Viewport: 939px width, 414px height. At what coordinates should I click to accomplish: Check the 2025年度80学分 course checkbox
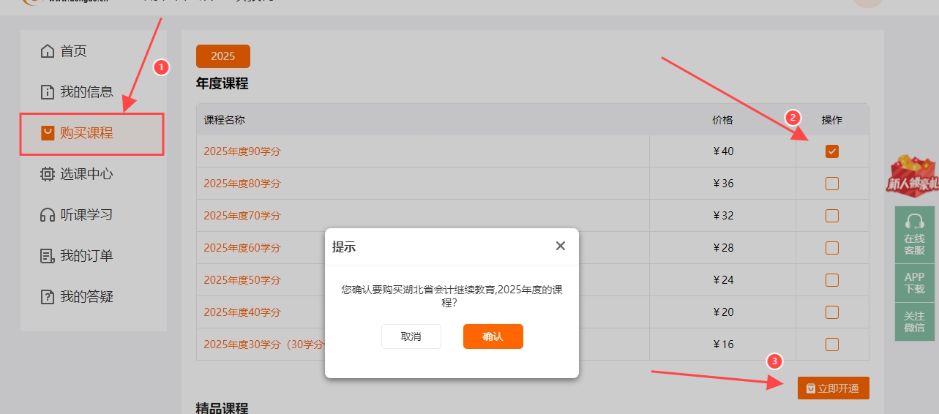tap(832, 184)
